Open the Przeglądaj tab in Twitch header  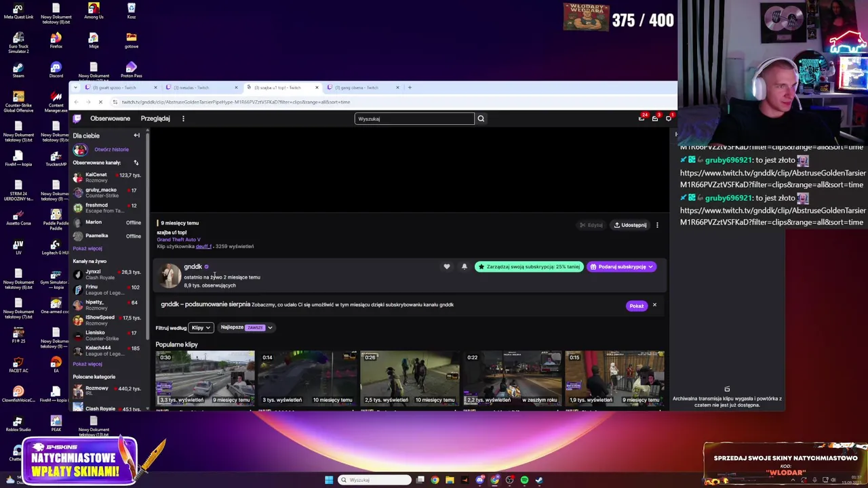pos(155,119)
